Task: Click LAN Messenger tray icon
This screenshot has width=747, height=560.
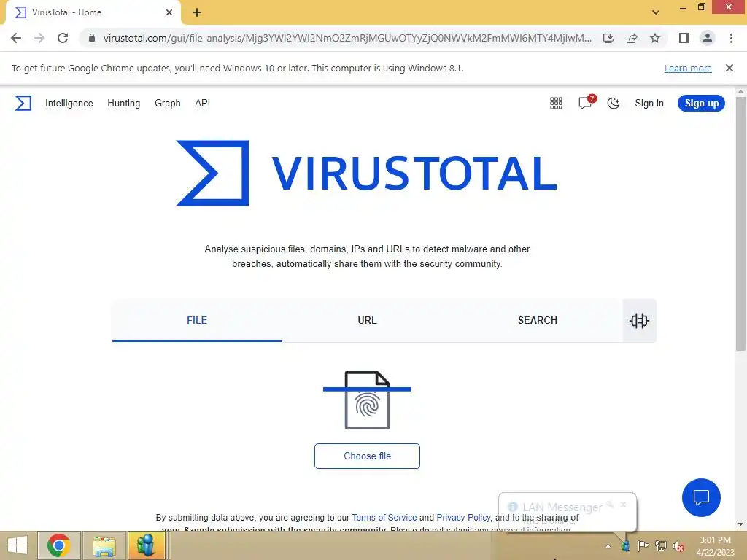Action: point(625,545)
